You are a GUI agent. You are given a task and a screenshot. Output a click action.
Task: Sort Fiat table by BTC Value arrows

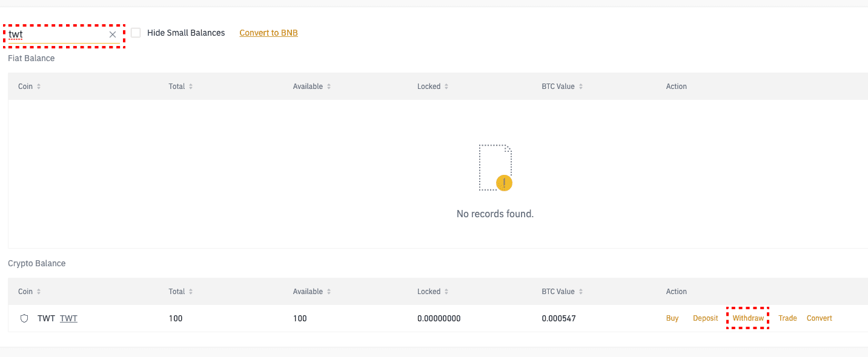580,87
